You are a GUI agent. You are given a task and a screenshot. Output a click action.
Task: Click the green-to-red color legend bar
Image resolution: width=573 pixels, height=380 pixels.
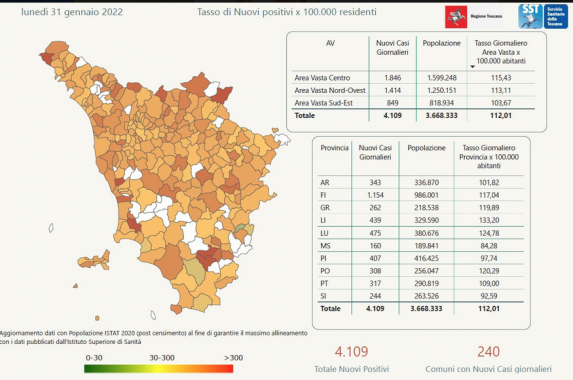click(x=159, y=369)
